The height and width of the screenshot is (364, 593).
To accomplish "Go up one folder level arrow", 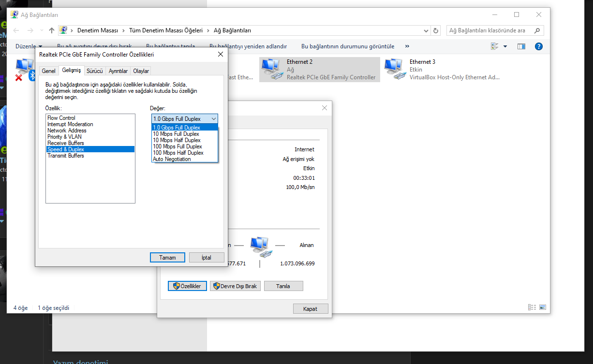I will [52, 30].
